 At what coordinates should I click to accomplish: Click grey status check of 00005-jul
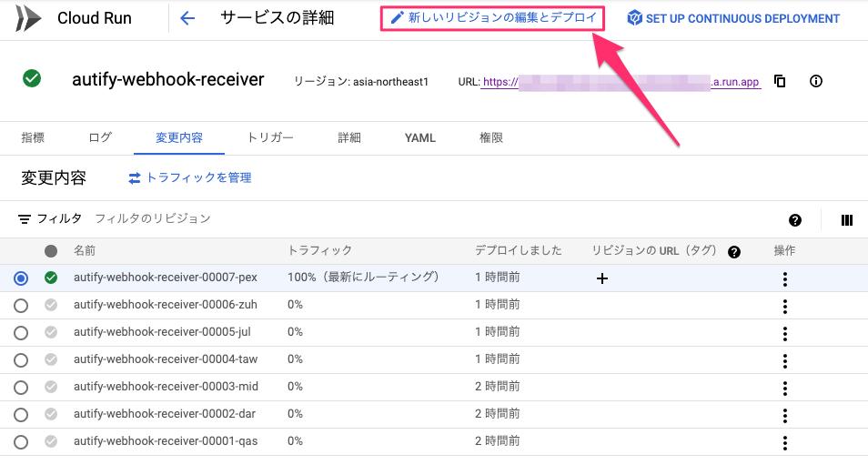tap(51, 332)
